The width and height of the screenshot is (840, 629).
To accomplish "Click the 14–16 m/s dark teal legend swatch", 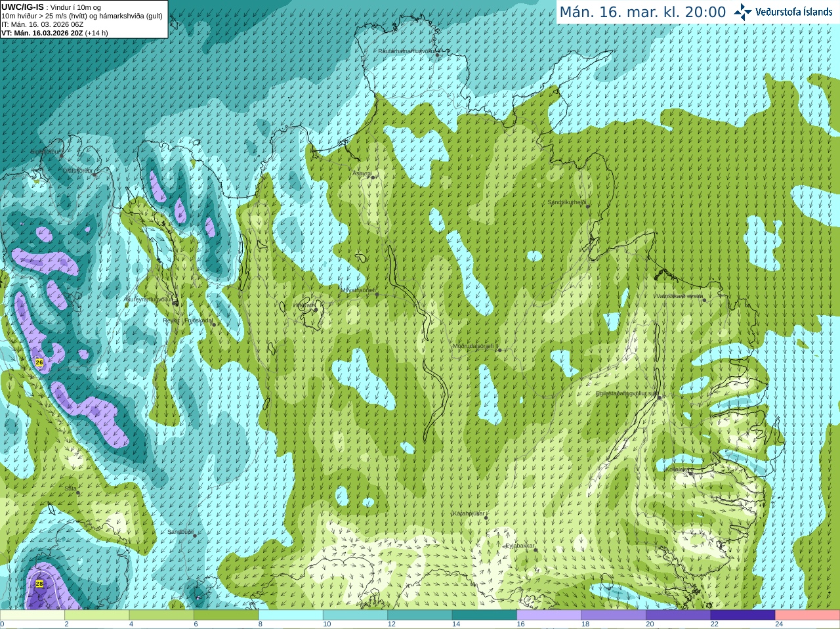I will point(484,615).
